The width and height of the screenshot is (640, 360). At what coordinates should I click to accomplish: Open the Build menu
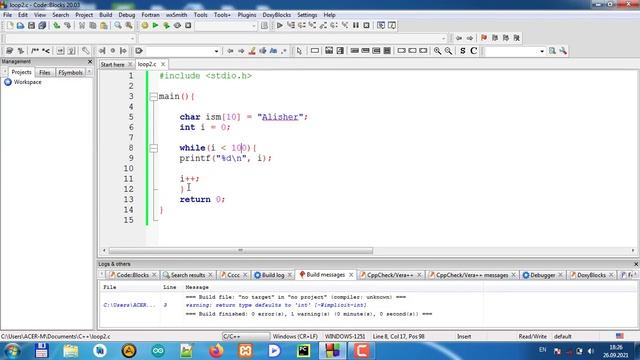106,15
